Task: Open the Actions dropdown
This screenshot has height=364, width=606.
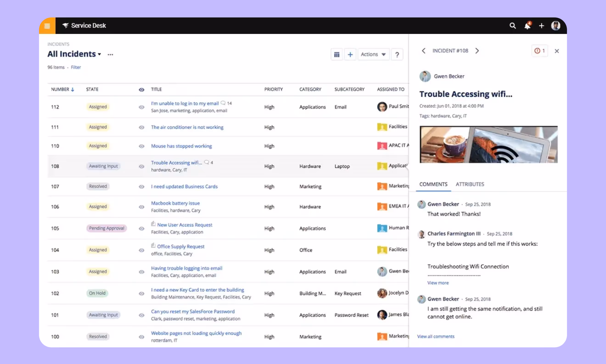Action: (x=373, y=54)
